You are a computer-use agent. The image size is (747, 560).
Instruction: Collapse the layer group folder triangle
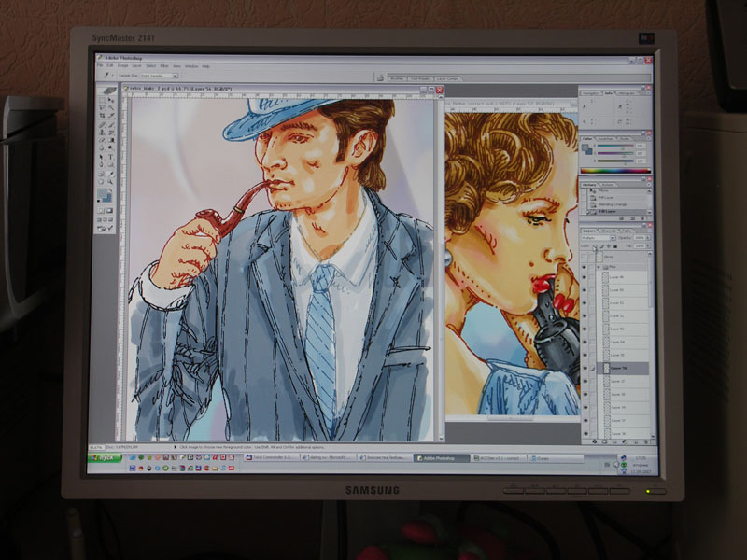599,267
